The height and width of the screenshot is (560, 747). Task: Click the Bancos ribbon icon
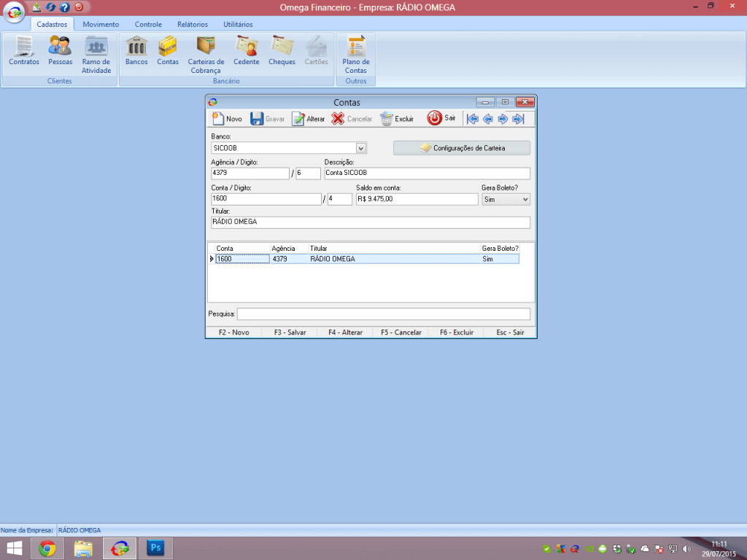(x=136, y=50)
